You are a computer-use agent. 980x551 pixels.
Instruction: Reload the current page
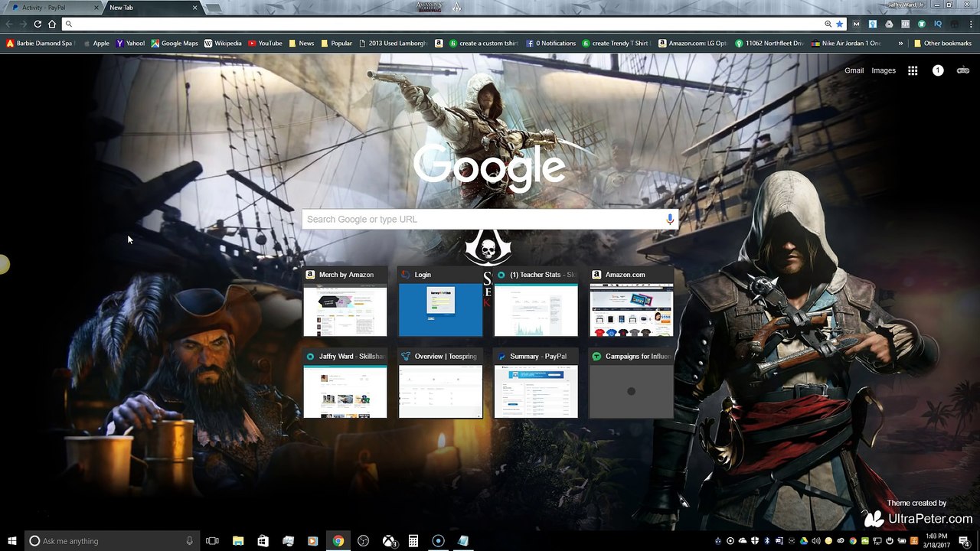[x=38, y=24]
